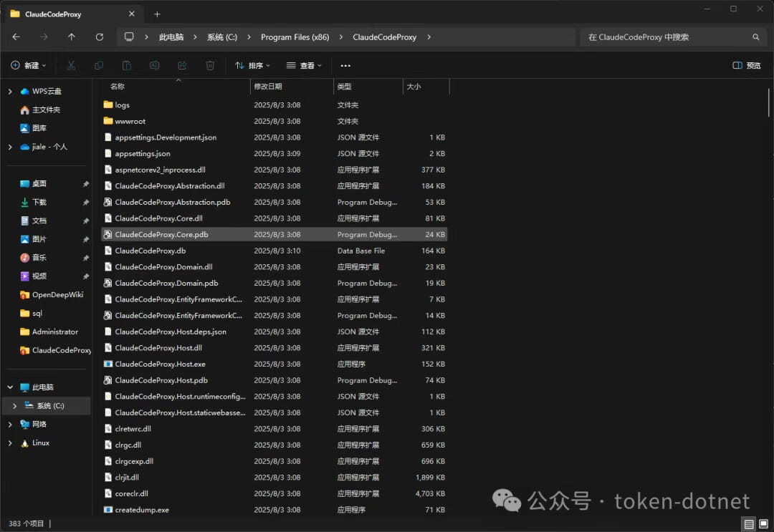774x532 pixels.
Task: Click the Rename icon in toolbar
Action: point(155,66)
